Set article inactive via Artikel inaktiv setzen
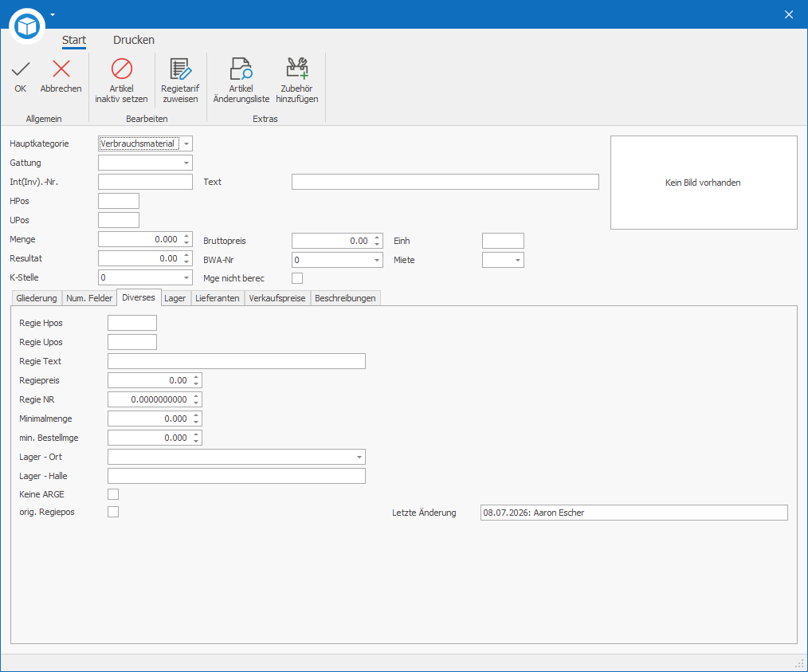This screenshot has width=808, height=672. [x=122, y=80]
